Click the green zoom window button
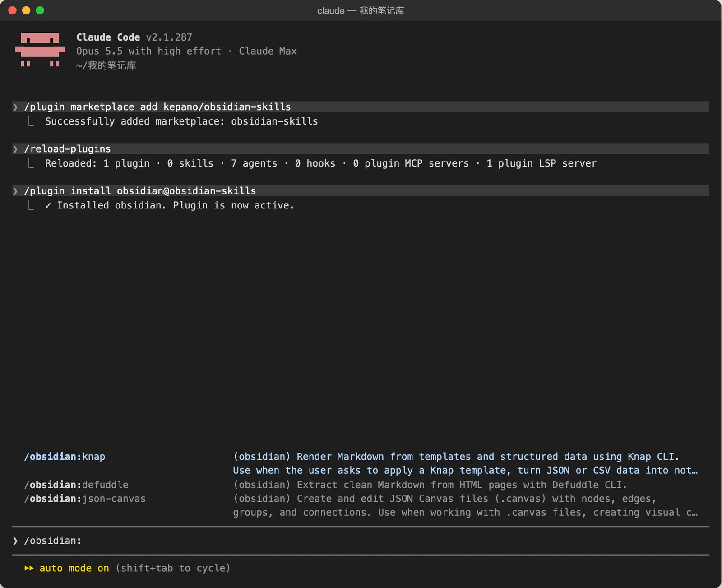 click(x=40, y=10)
